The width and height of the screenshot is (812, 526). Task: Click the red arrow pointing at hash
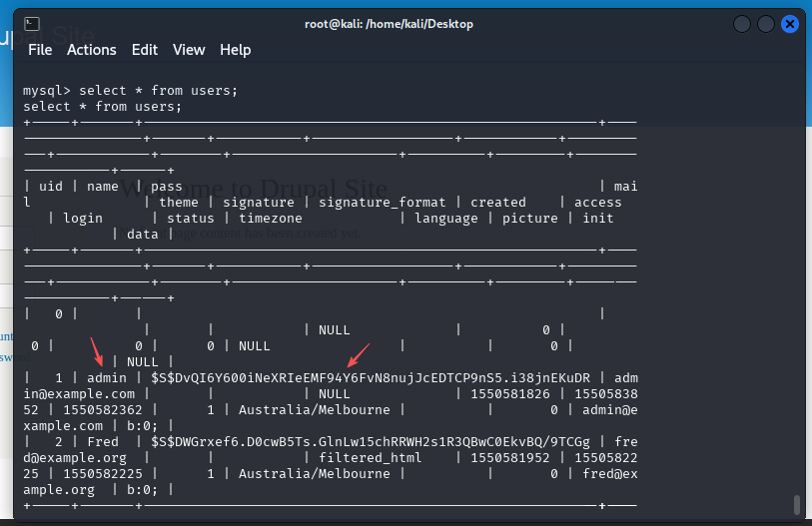tap(358, 354)
